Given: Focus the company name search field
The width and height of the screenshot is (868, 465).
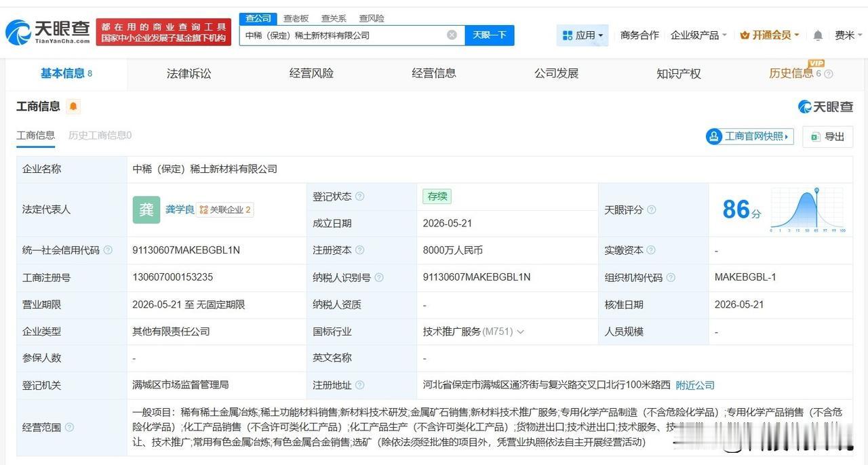Looking at the screenshot, I should (342, 35).
